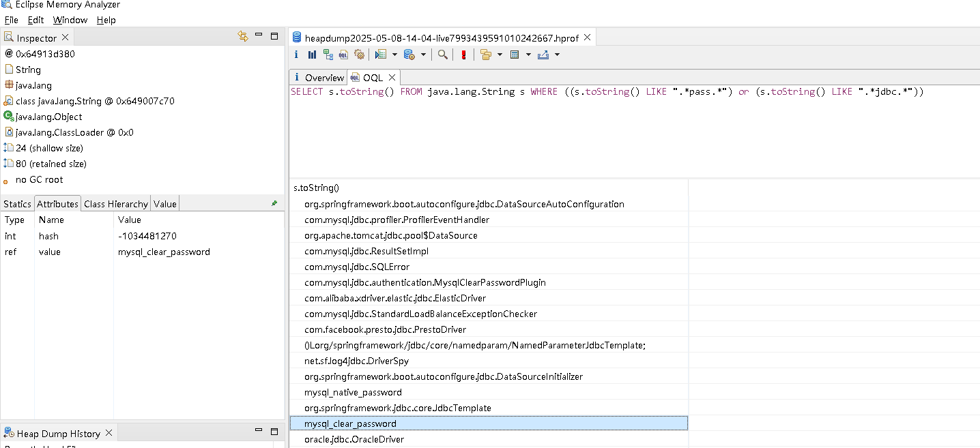
Task: Select the DataSourceAutoConfiguration result row
Action: pyautogui.click(x=488, y=204)
